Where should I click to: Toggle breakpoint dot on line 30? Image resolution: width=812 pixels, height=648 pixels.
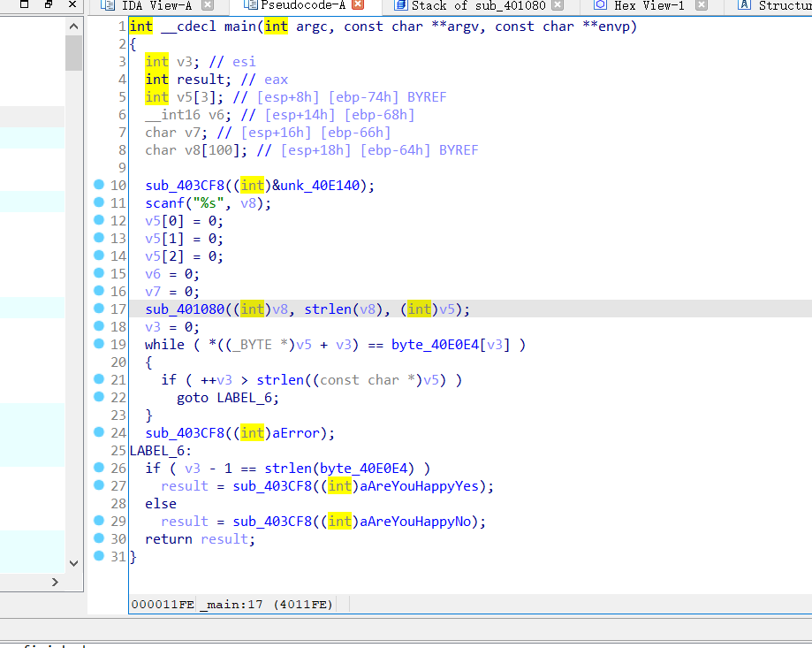coord(99,537)
